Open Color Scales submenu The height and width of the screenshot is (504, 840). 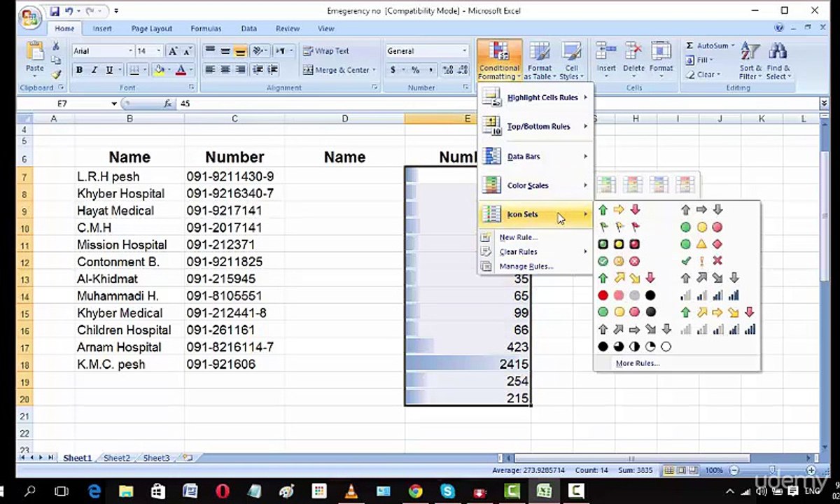pos(536,185)
